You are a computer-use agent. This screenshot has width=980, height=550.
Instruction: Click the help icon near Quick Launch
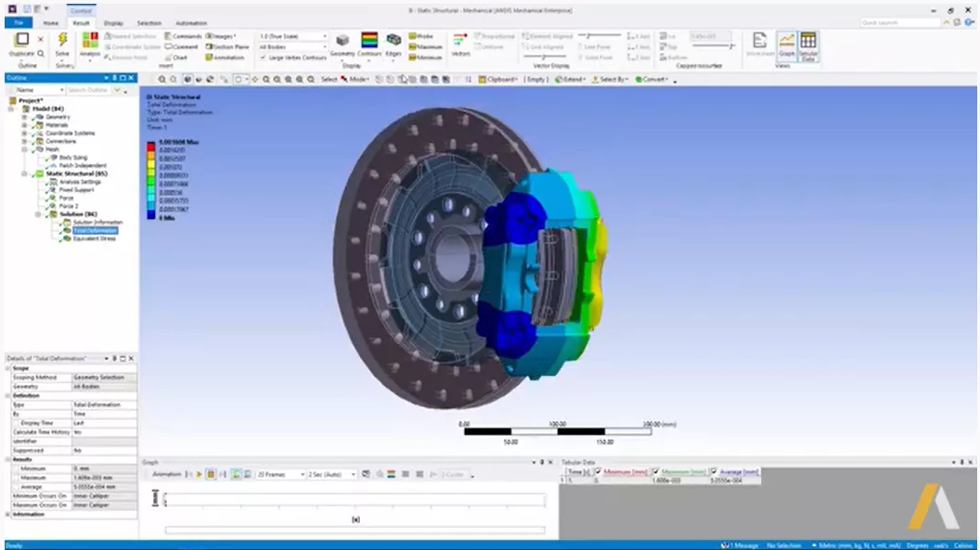[969, 22]
